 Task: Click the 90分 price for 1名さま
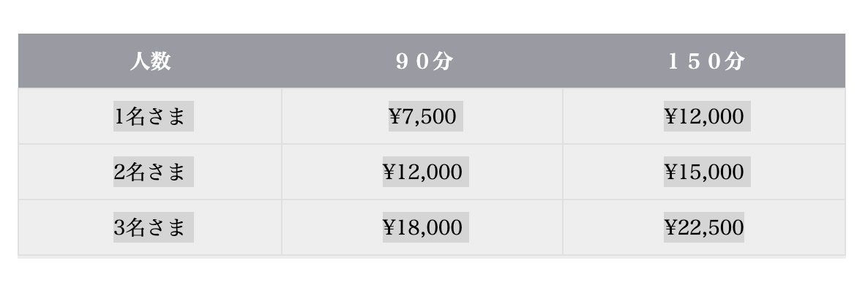point(425,116)
